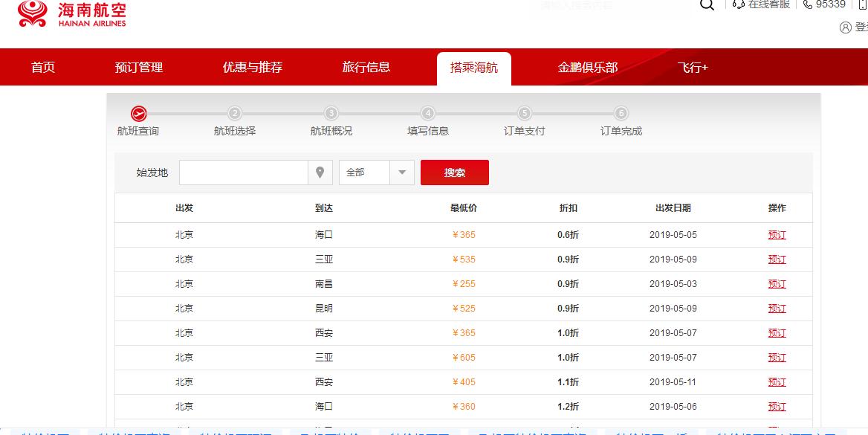The height and width of the screenshot is (435, 868).
Task: Click 预订 for the ¥405 Xi'an flight
Action: 777,381
